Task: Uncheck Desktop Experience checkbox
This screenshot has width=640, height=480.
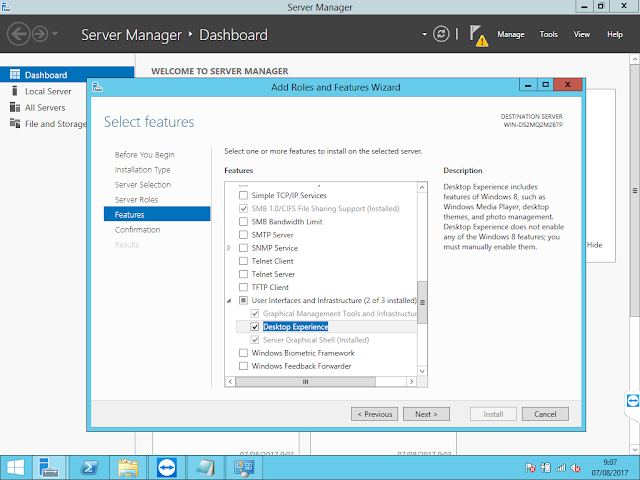Action: pyautogui.click(x=255, y=327)
